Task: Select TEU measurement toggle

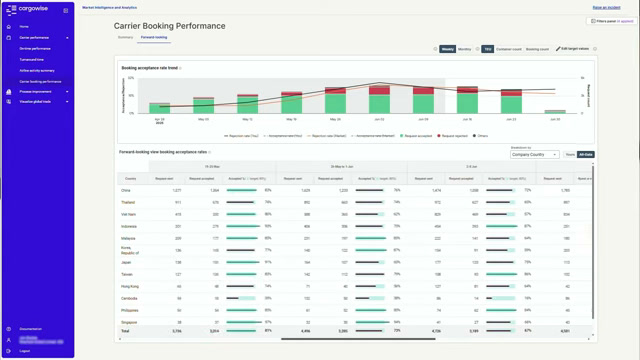Action: pos(487,49)
